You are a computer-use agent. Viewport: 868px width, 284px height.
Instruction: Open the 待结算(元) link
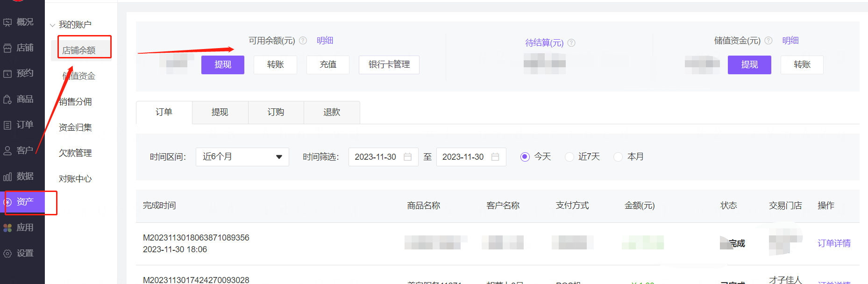point(544,43)
